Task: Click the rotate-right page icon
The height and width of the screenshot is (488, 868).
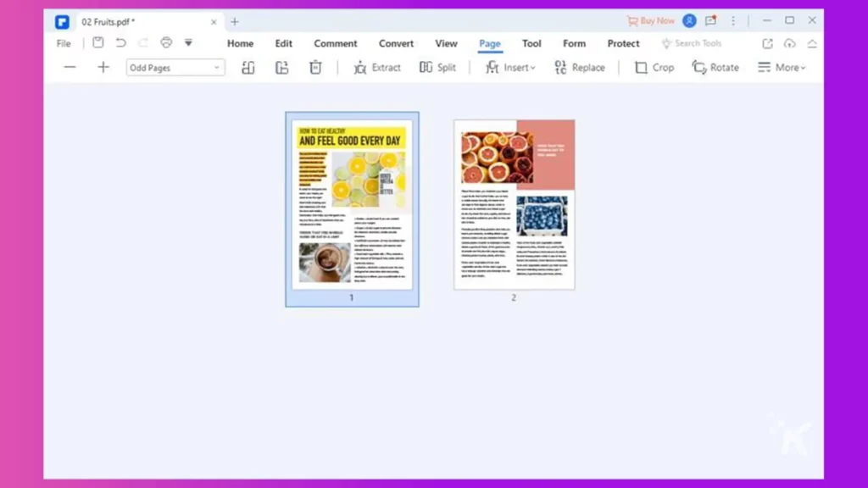Action: point(281,68)
